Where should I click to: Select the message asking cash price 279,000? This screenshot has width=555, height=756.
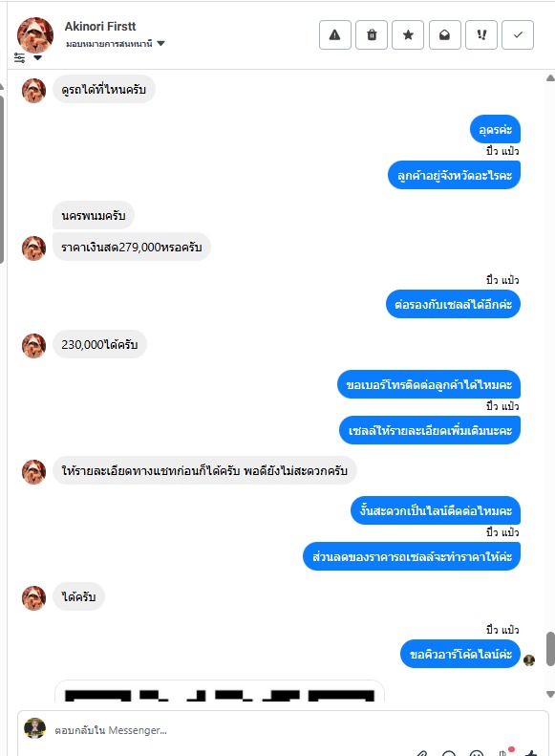(x=132, y=247)
